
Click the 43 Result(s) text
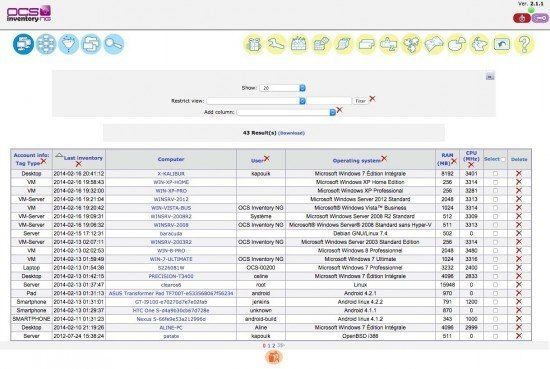(x=260, y=133)
